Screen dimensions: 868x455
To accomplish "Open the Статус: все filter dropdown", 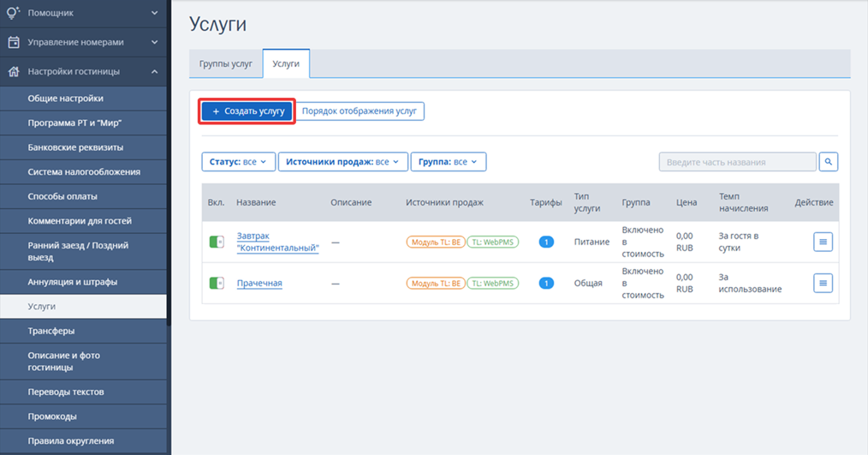I will (238, 162).
